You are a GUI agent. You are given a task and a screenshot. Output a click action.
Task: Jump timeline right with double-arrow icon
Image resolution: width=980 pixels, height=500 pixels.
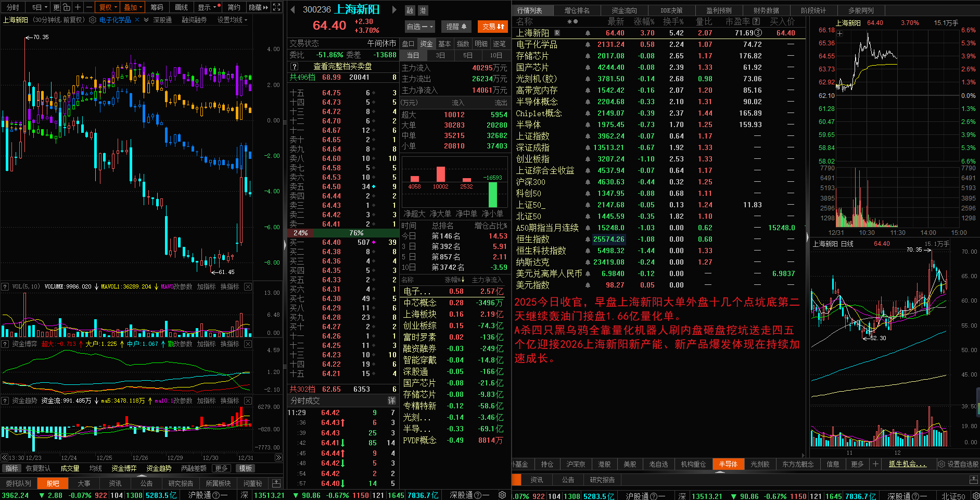[x=278, y=458]
